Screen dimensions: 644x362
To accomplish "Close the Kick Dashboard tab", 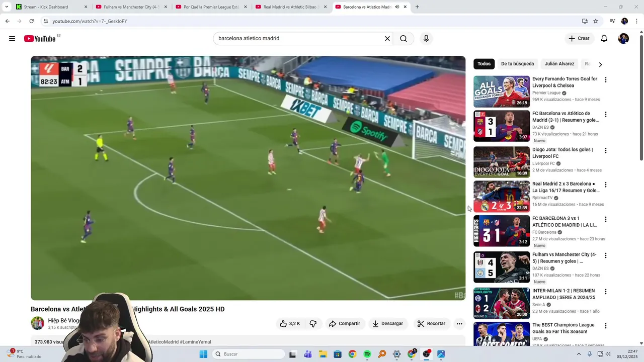I will coord(86,7).
